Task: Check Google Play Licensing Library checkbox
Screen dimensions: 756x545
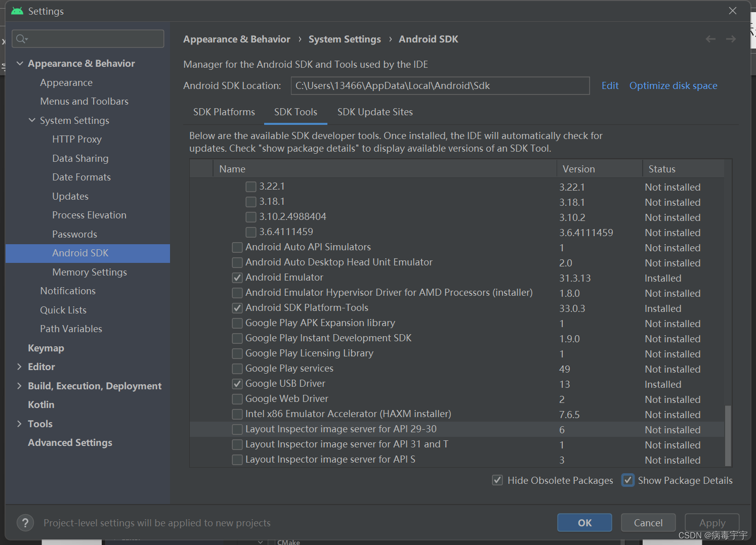Action: tap(237, 353)
